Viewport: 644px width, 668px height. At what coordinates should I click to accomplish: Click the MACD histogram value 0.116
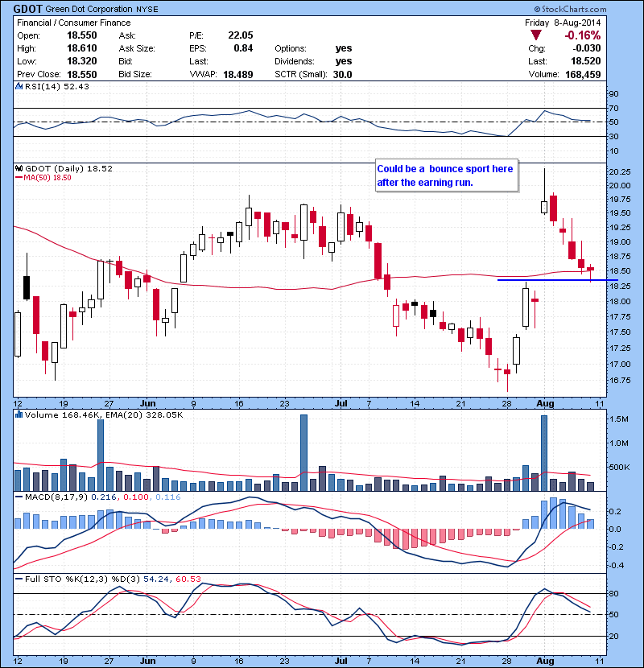click(168, 497)
